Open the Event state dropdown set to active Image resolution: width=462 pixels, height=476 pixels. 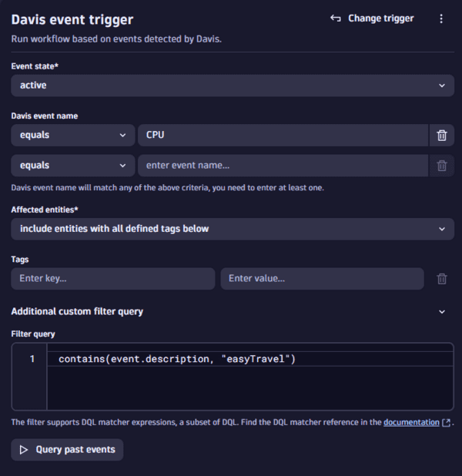tap(233, 85)
